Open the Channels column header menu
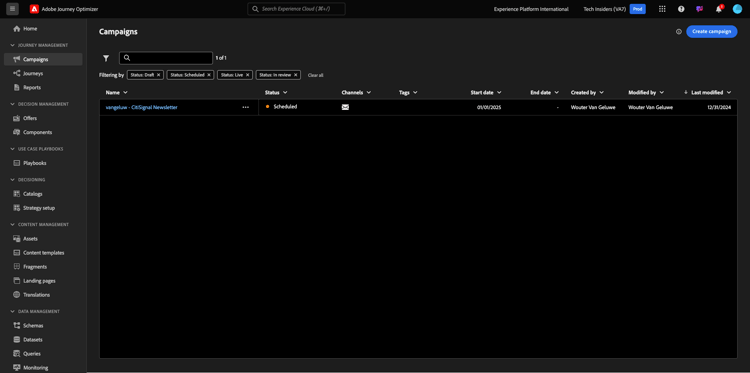750x373 pixels. tap(369, 92)
